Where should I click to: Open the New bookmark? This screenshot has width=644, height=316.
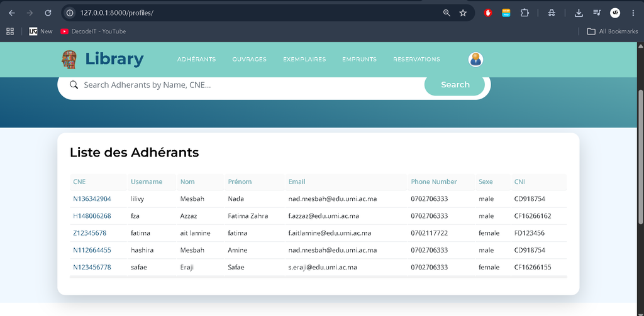pos(41,31)
